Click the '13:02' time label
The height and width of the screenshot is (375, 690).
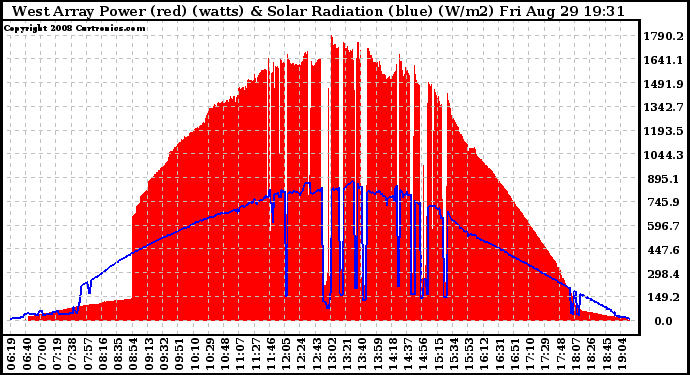click(x=331, y=354)
